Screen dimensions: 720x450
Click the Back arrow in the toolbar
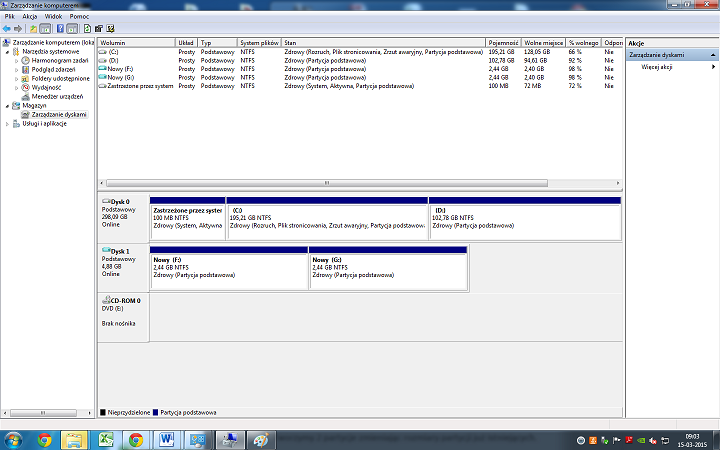(7, 29)
